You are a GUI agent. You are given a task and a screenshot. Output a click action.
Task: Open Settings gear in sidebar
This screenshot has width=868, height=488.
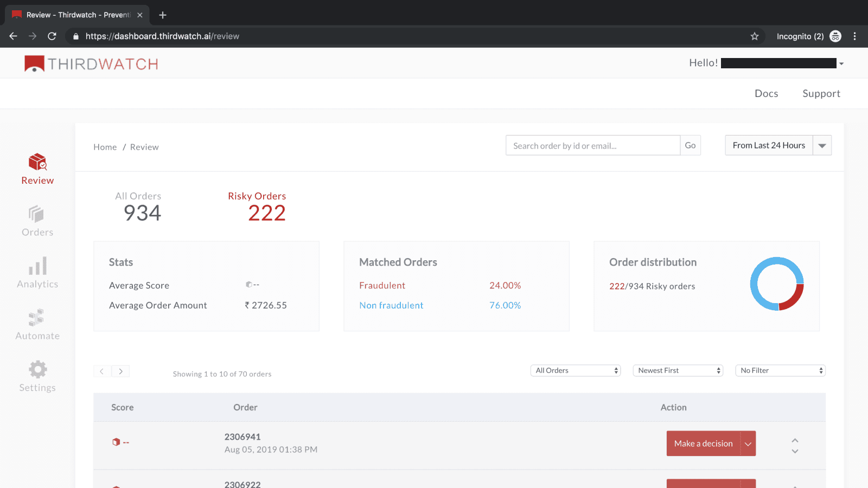pos(37,370)
